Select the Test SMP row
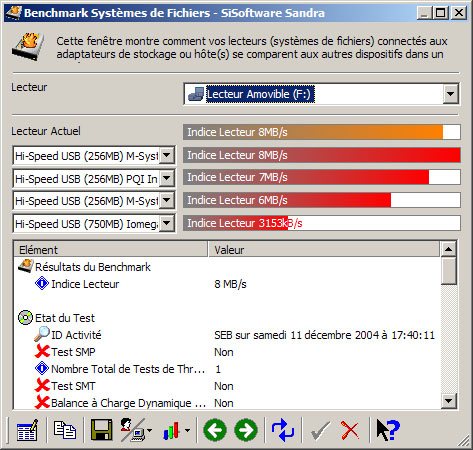 227,352
